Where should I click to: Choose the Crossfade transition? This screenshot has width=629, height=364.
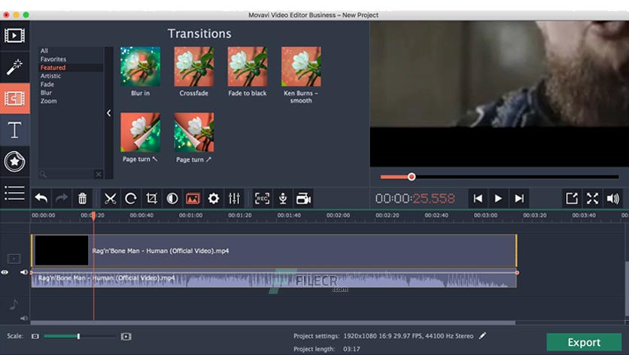click(x=194, y=66)
